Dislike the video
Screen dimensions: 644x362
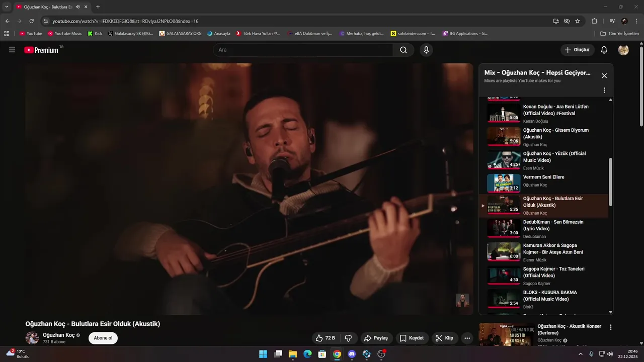pyautogui.click(x=348, y=338)
